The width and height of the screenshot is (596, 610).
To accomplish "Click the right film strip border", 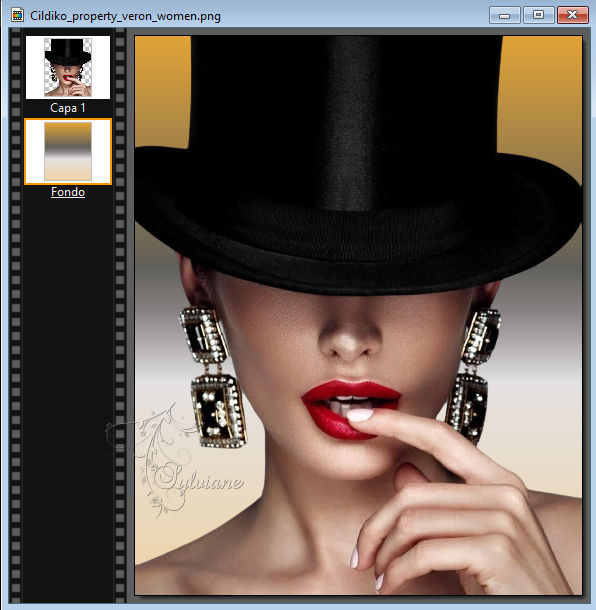I will (x=120, y=315).
